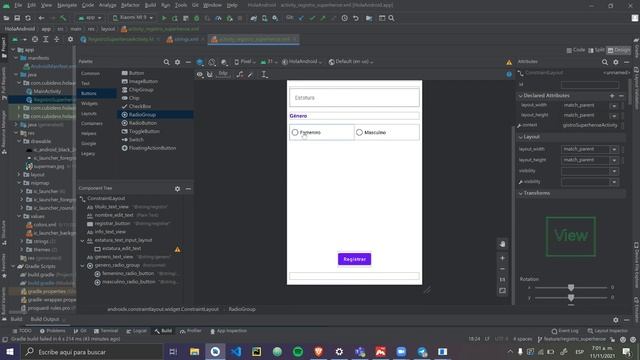640x360 pixels.
Task: Open the Xiaomi device selector dropdown
Action: (x=133, y=18)
